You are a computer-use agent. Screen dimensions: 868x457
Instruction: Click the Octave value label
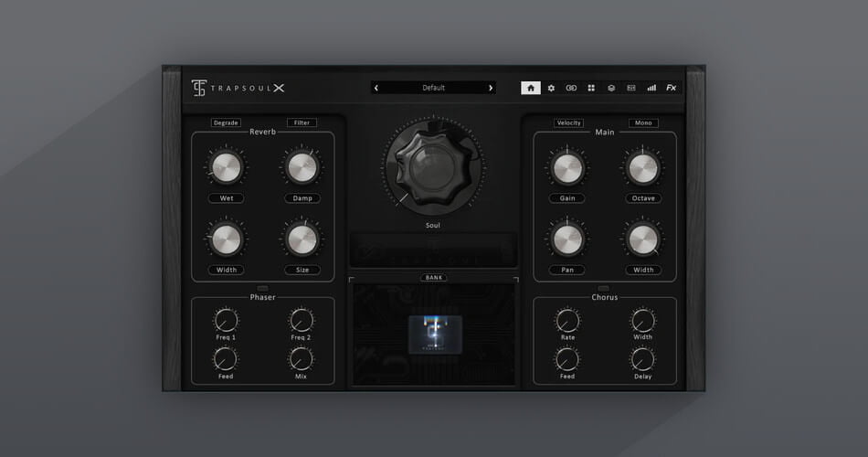643,197
